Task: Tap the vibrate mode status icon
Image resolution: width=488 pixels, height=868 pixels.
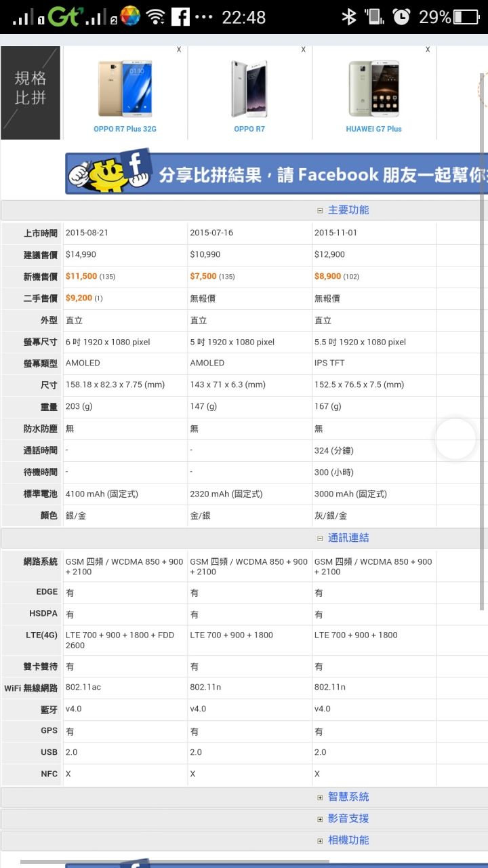Action: pyautogui.click(x=373, y=16)
